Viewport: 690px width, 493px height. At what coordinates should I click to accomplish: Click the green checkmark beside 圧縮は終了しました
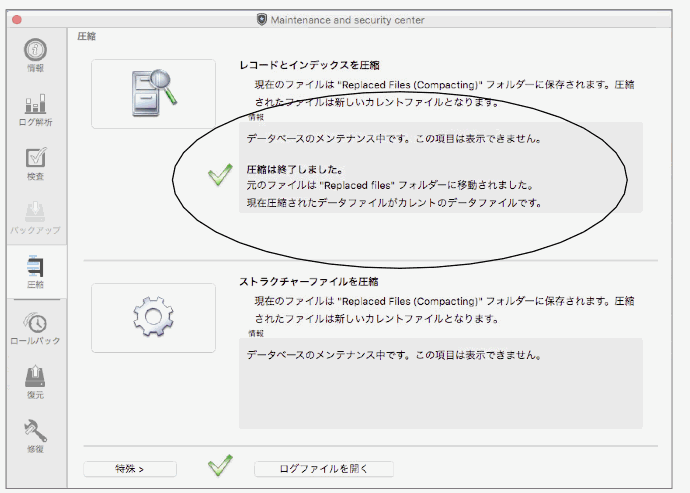220,177
